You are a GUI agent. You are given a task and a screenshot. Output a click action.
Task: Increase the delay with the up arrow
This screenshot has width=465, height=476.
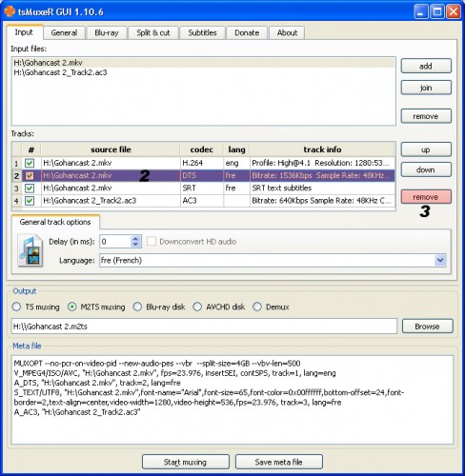135,239
